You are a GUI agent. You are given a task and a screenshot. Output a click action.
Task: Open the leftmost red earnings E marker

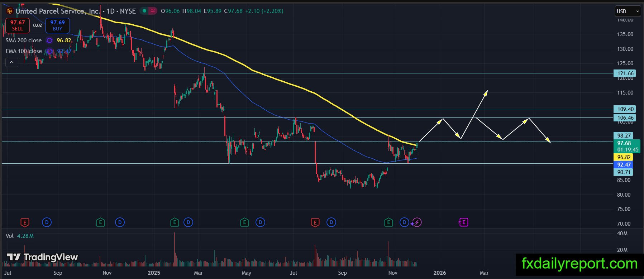tap(25, 222)
